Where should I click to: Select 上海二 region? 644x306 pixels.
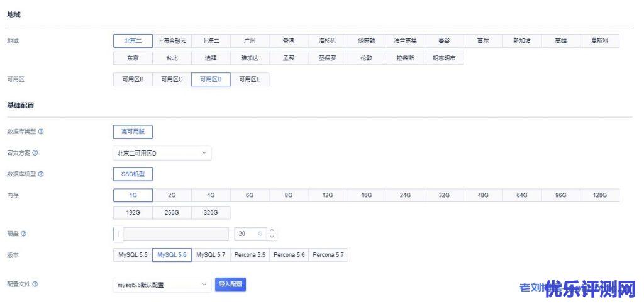coord(211,41)
